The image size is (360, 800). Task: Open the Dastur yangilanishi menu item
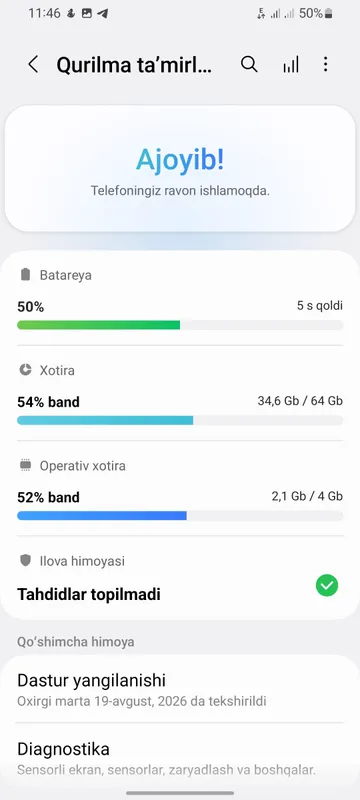pyautogui.click(x=180, y=689)
